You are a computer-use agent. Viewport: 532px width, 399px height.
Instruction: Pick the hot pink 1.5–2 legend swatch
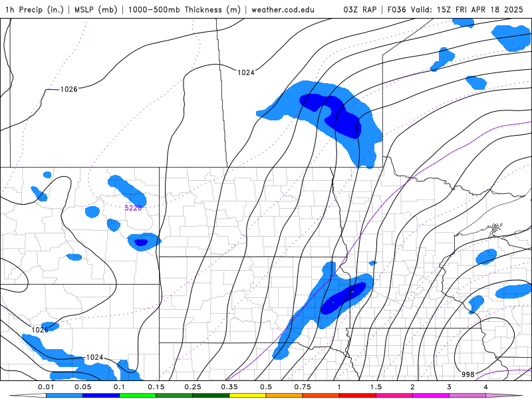pos(394,395)
